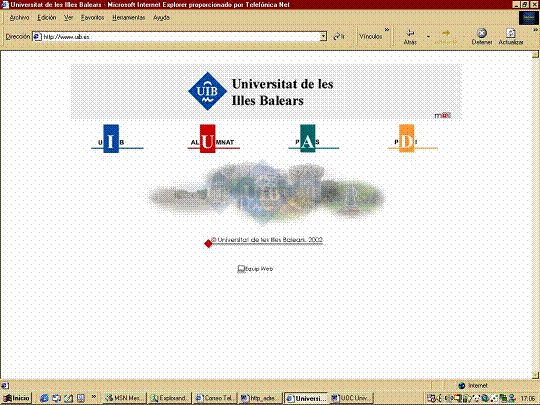Open the Edición menu
The height and width of the screenshot is (405, 540).
pyautogui.click(x=46, y=18)
